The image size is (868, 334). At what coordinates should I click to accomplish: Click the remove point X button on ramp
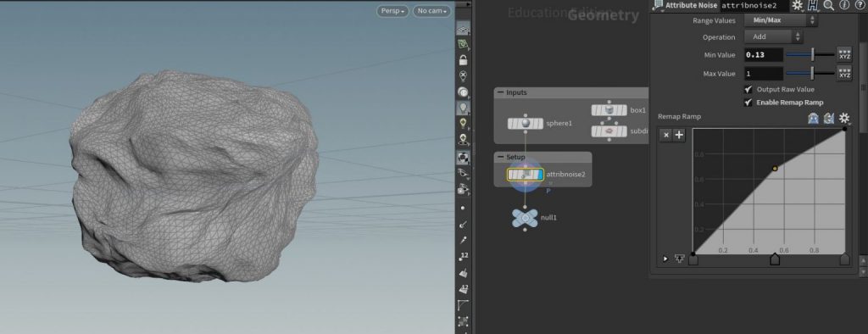click(x=666, y=135)
